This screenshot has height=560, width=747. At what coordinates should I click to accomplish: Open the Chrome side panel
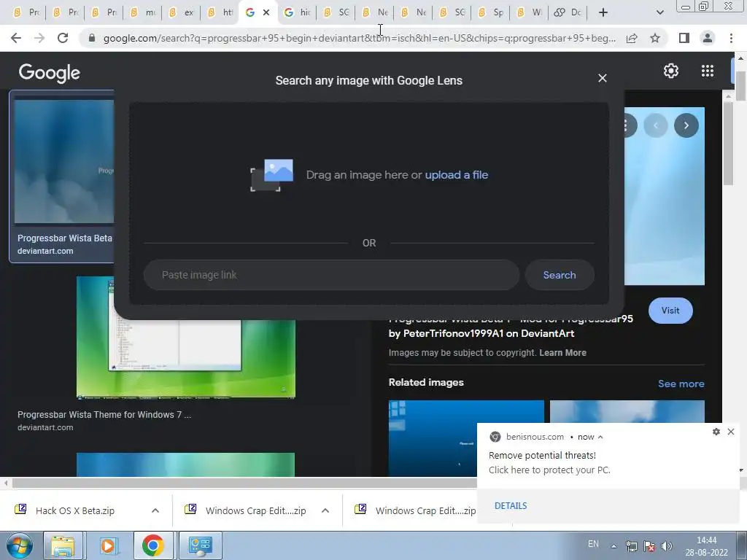point(684,38)
